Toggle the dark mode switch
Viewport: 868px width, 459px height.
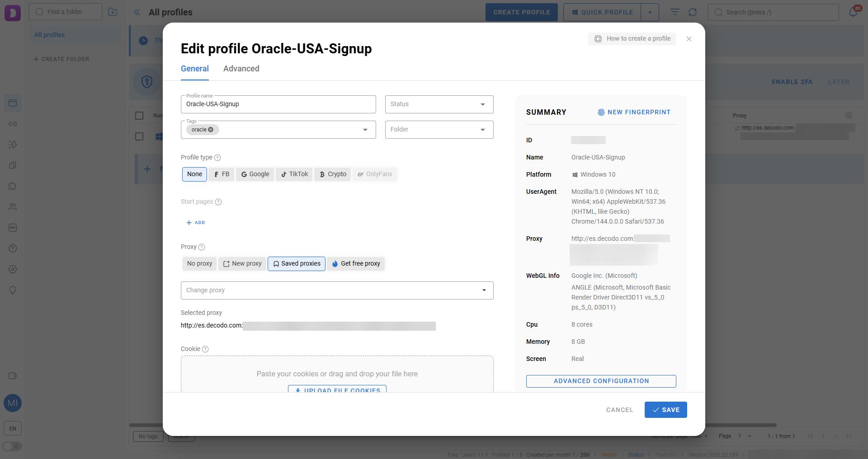tap(12, 446)
